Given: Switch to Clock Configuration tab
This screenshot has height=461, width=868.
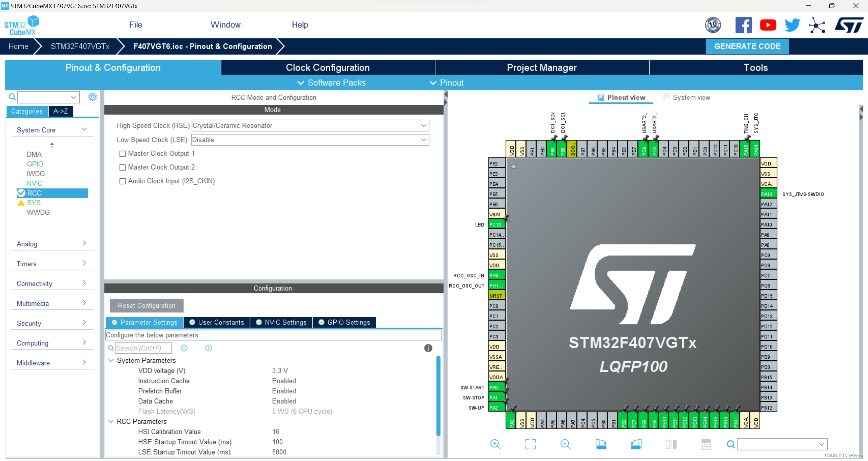Looking at the screenshot, I should click(x=327, y=68).
